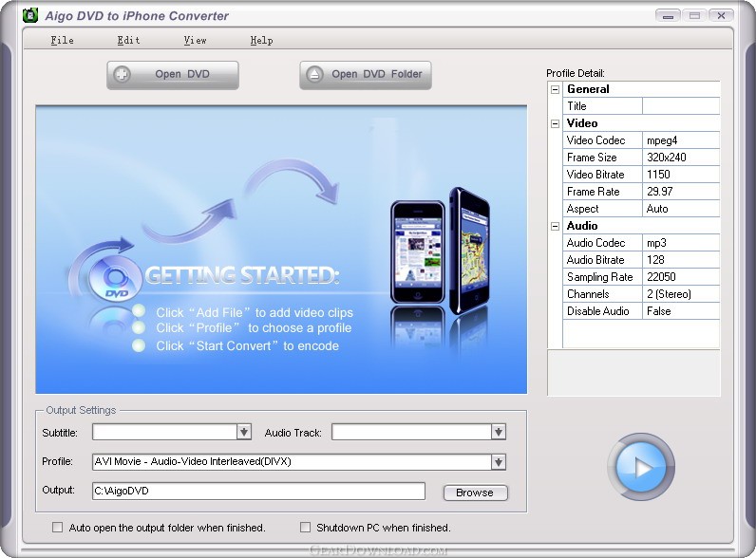Image resolution: width=756 pixels, height=558 pixels.
Task: Select the Sampling Rate 22050 value
Action: 681,277
